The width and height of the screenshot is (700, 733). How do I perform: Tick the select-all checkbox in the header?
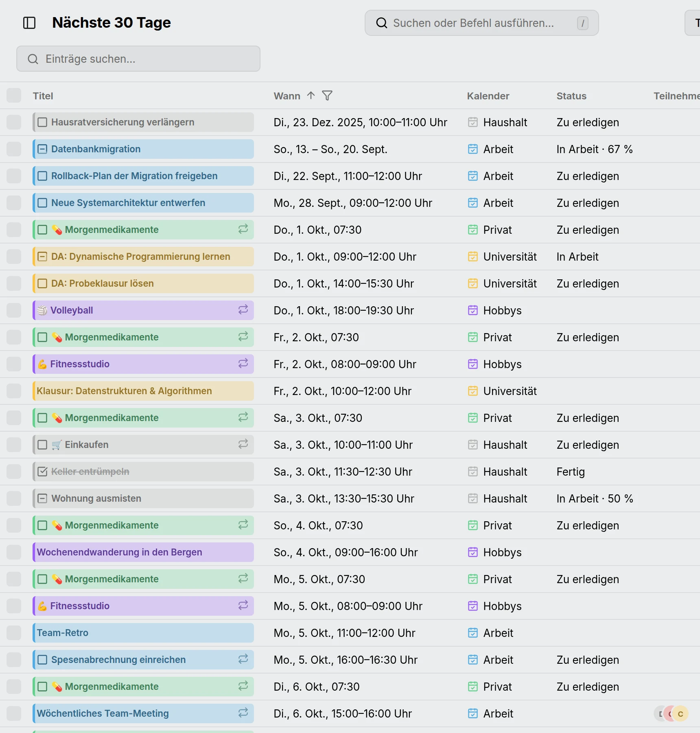point(14,96)
